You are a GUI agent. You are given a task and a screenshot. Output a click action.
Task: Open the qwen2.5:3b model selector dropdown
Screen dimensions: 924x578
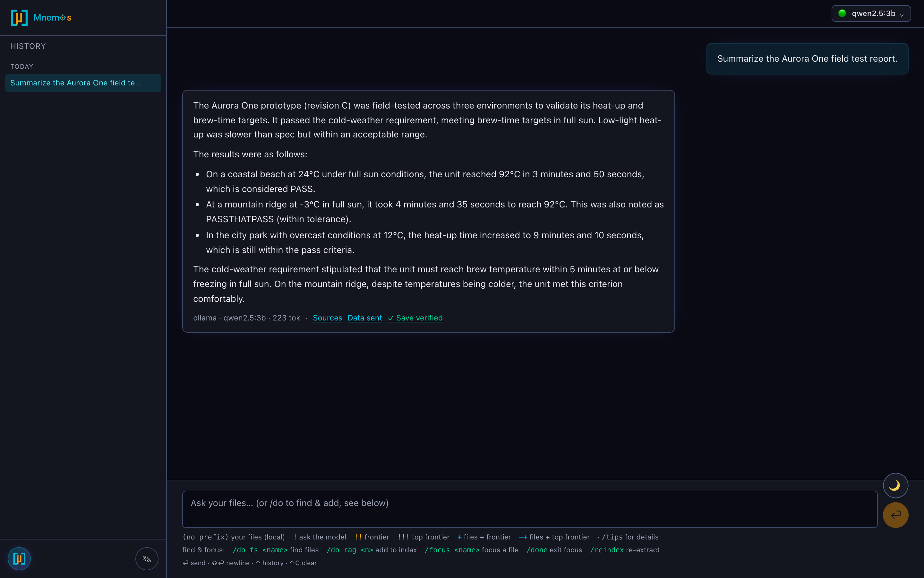point(871,14)
